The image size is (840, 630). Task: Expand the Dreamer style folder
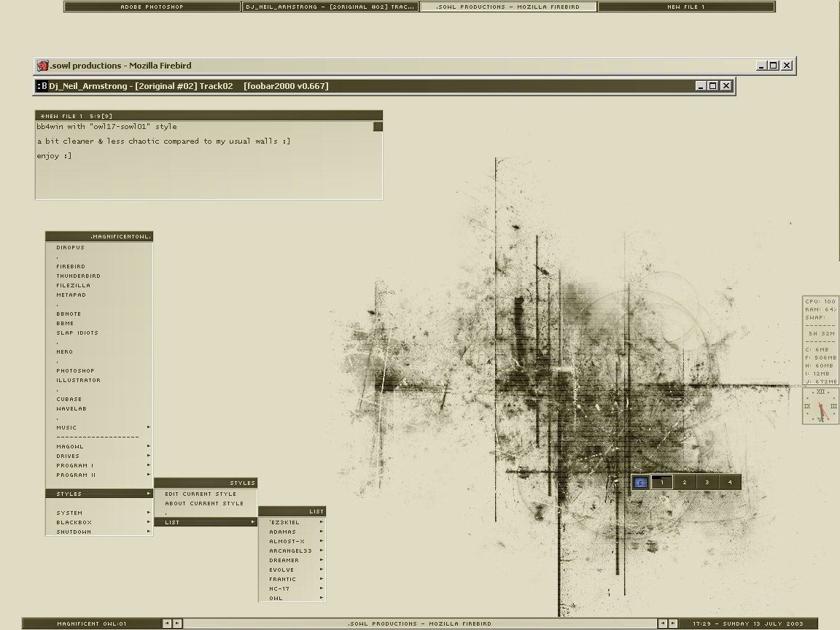(292, 560)
